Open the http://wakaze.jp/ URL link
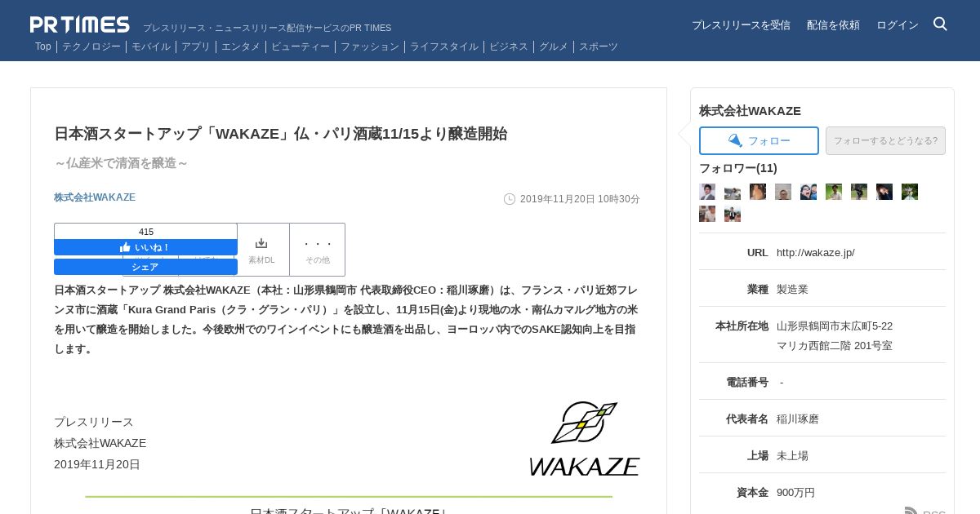Viewport: 980px width, 514px height. pos(816,253)
